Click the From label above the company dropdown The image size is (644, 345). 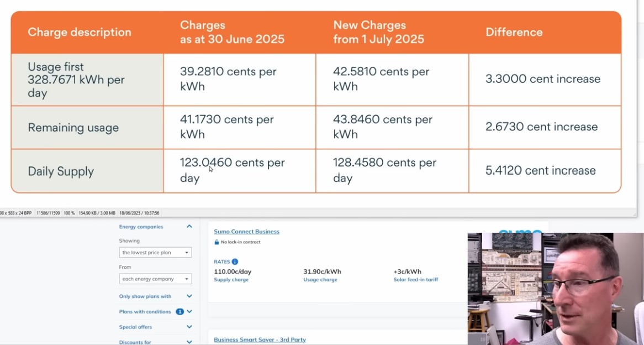[125, 267]
